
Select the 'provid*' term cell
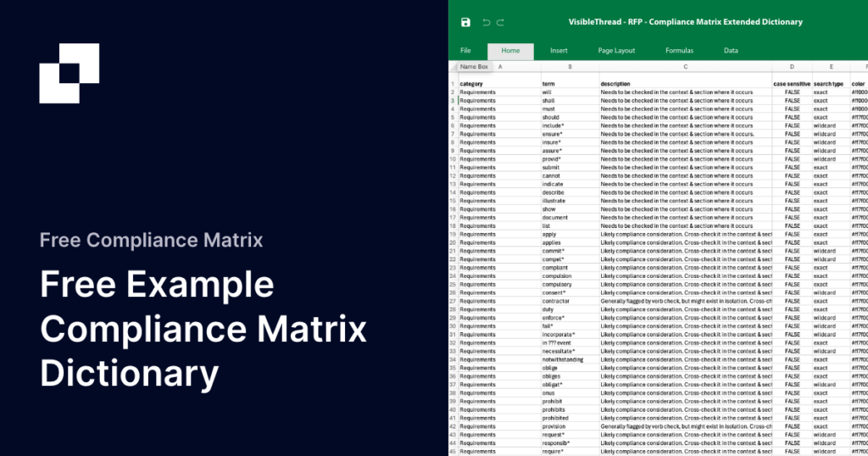(570, 158)
